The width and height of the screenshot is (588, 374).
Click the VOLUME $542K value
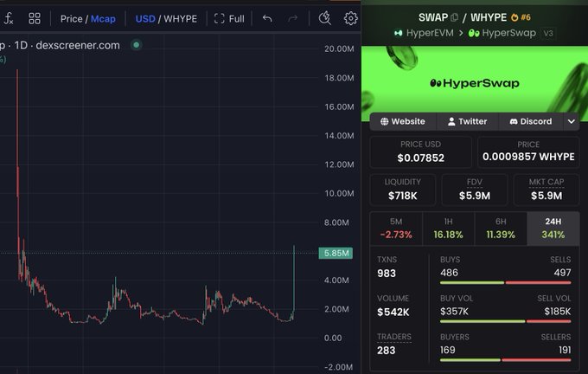pos(393,312)
